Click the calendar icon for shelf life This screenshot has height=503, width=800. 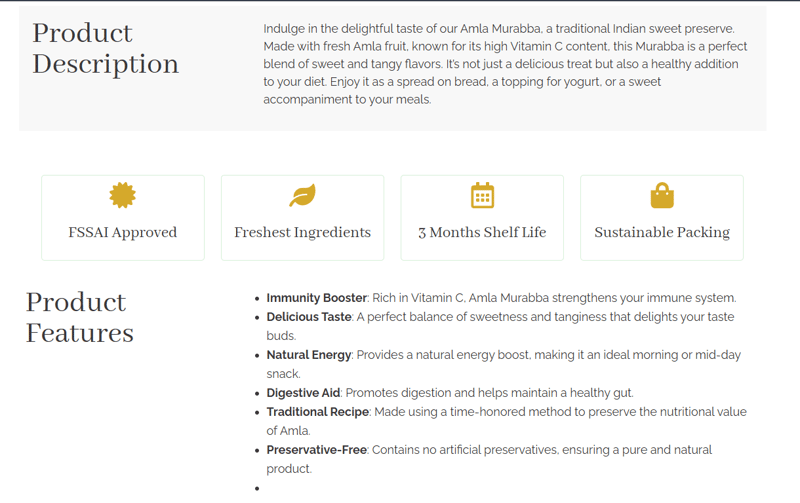[x=482, y=195]
